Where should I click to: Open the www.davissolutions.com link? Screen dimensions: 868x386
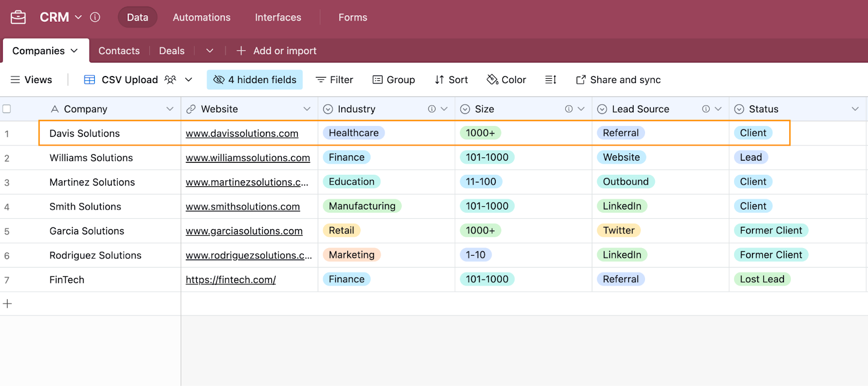tap(242, 134)
